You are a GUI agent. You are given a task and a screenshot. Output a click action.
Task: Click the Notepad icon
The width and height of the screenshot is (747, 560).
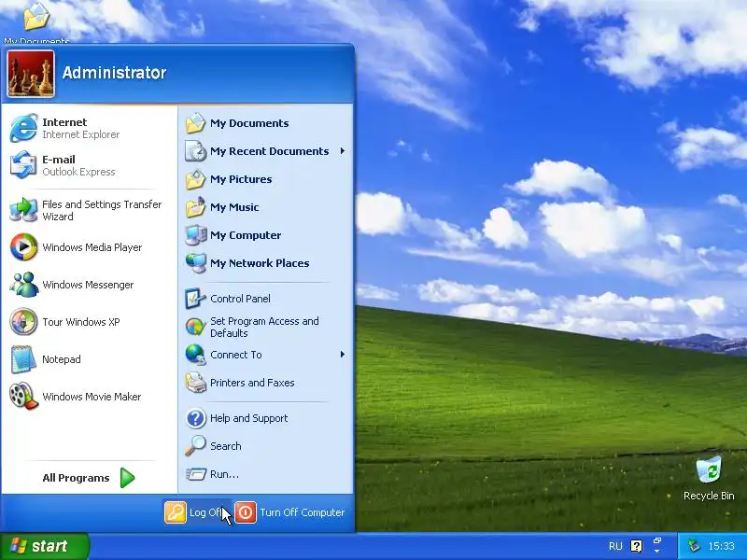[23, 359]
